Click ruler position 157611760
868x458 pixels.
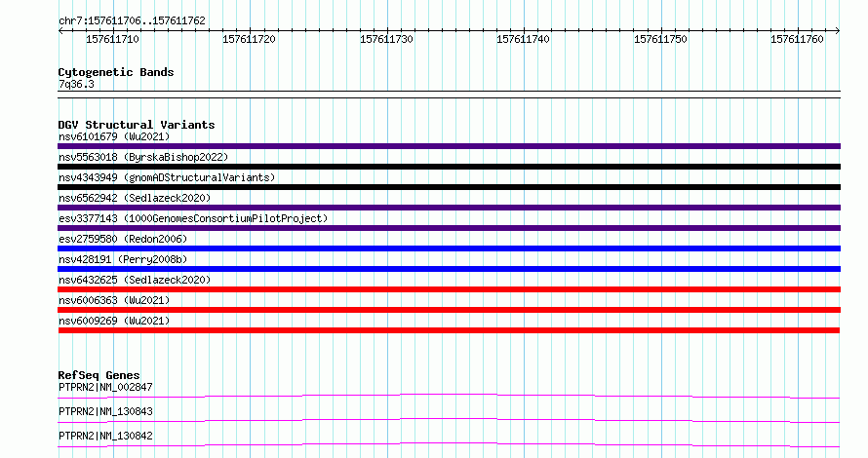pos(797,39)
